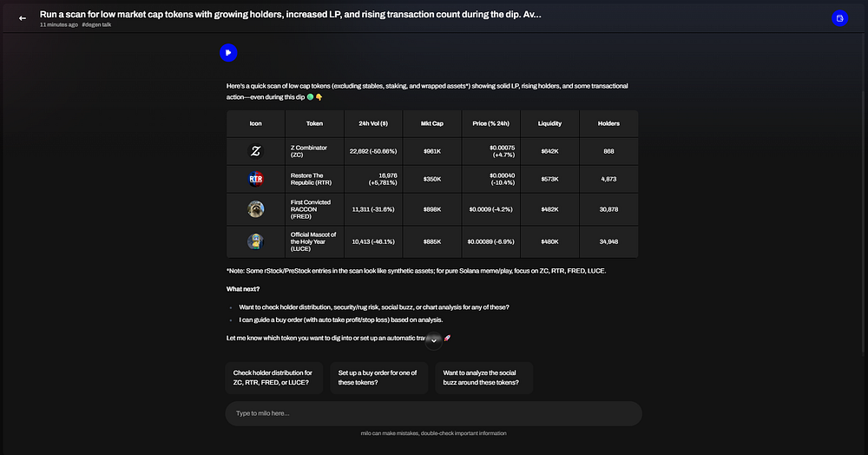Click the Price (% 24h) column header
This screenshot has height=455, width=868.
tap(490, 123)
